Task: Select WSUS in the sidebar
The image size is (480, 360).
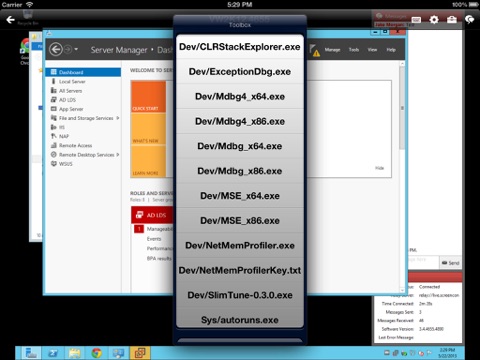Action: pyautogui.click(x=83, y=164)
